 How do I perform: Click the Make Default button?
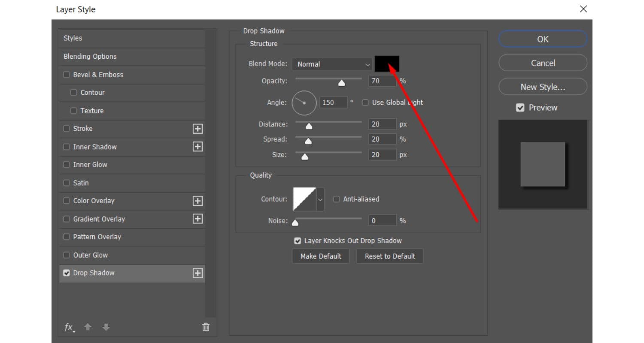pyautogui.click(x=321, y=256)
